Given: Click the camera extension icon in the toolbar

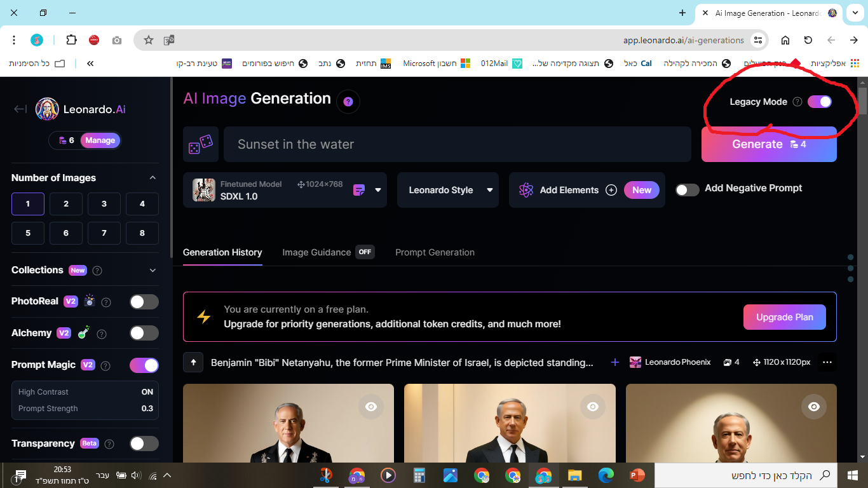Looking at the screenshot, I should tap(117, 40).
